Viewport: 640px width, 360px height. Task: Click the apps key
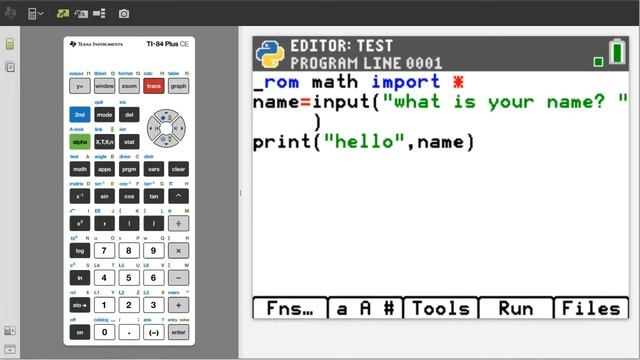point(104,169)
